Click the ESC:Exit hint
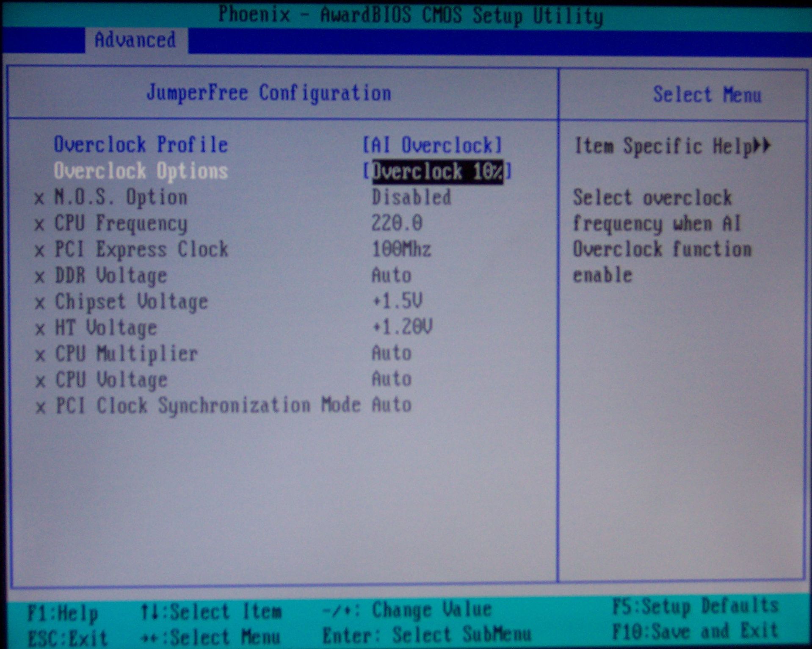Viewport: 812px width, 649px height. pyautogui.click(x=68, y=638)
